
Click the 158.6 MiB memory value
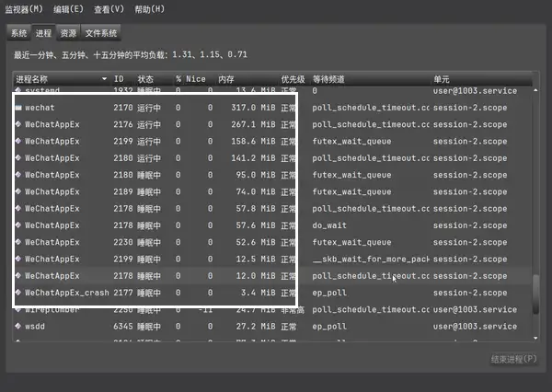[x=253, y=141]
